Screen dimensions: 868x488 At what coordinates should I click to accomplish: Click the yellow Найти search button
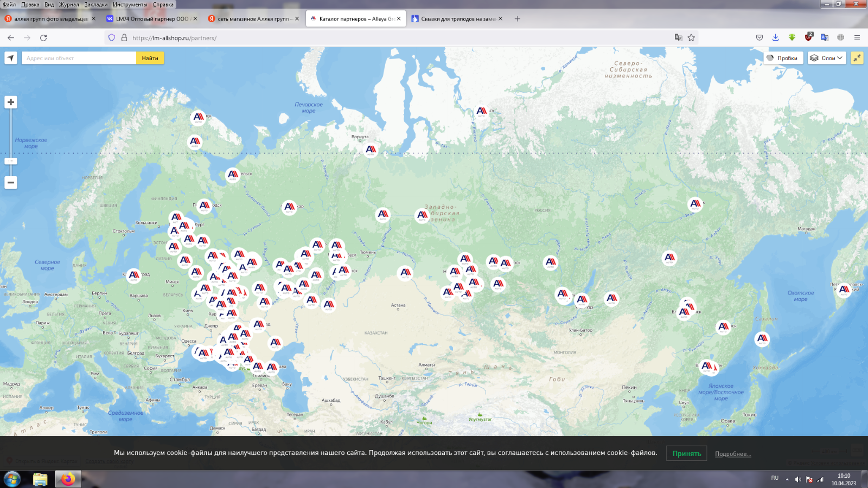coord(150,58)
